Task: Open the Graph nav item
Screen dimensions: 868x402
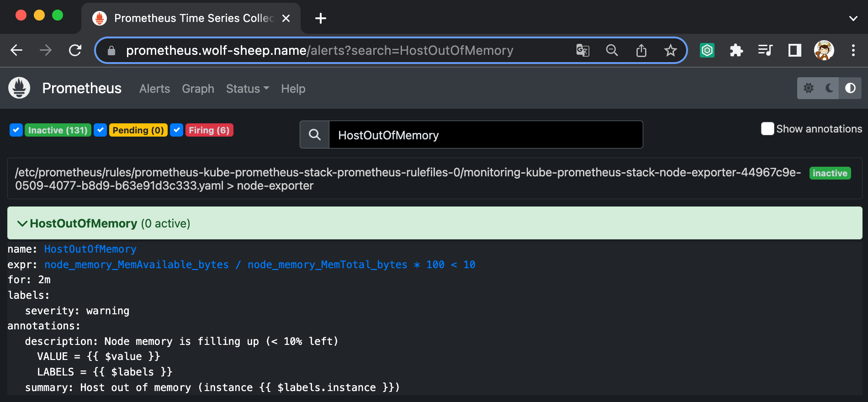Action: [198, 89]
